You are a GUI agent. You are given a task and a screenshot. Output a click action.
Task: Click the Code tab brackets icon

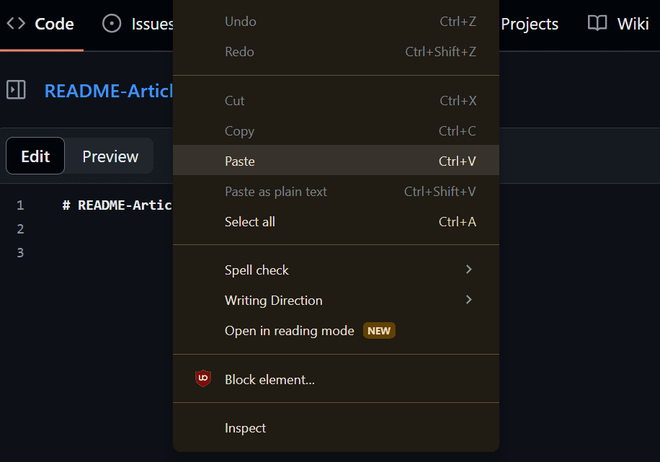tap(16, 24)
